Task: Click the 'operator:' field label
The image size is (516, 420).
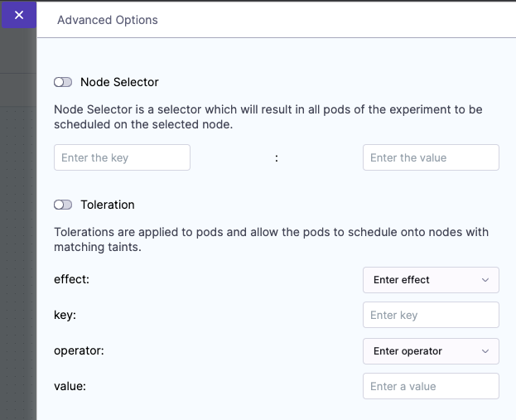Action: (77, 350)
